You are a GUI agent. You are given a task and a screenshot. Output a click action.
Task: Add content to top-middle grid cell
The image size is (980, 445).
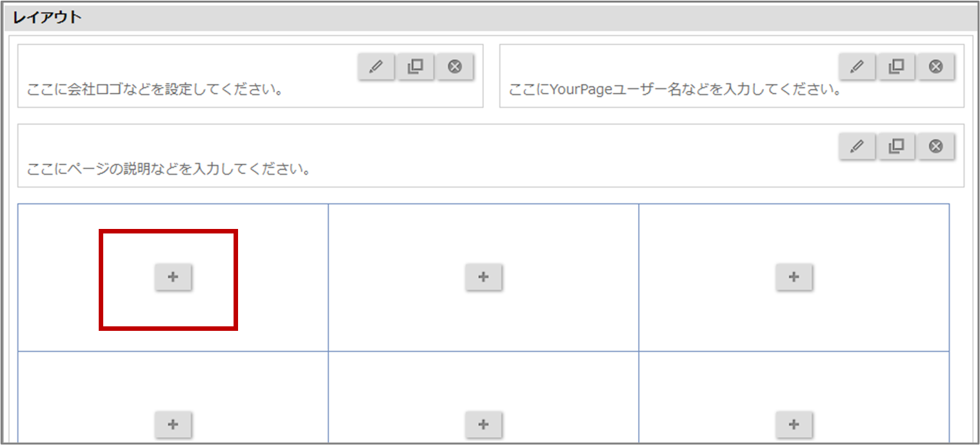pyautogui.click(x=484, y=277)
